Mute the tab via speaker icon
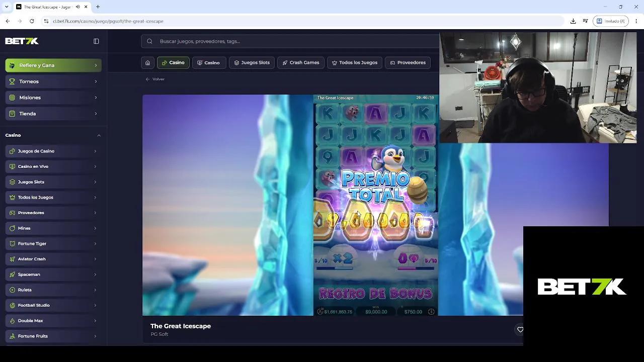 78,7
